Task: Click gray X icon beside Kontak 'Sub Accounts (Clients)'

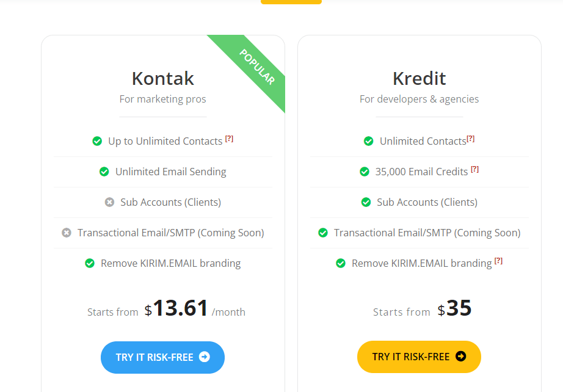Action: [109, 202]
